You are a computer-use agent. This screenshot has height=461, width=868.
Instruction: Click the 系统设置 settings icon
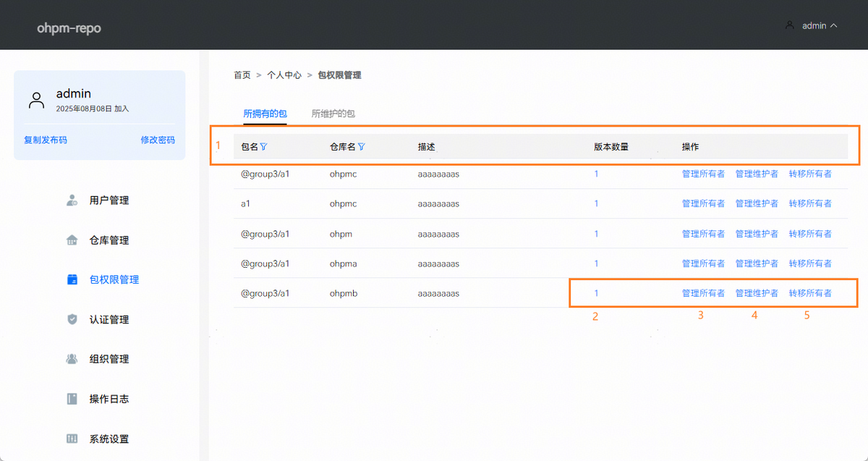pyautogui.click(x=72, y=439)
